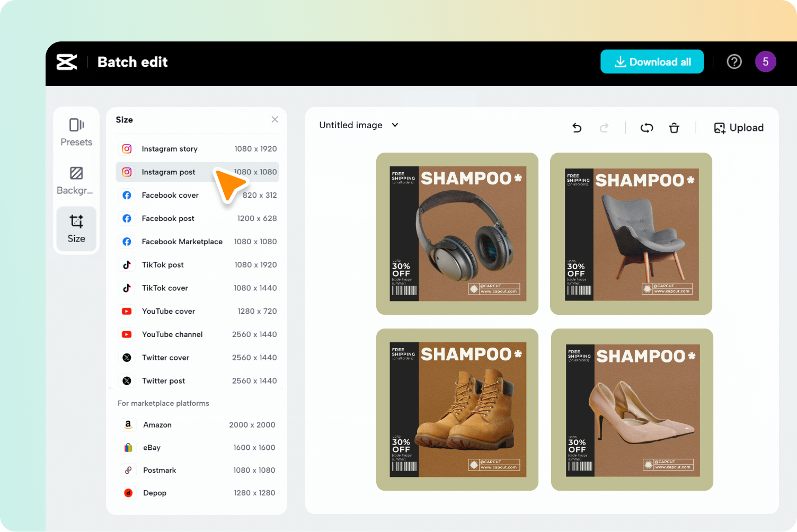Pick the TikTok post label

point(163,265)
